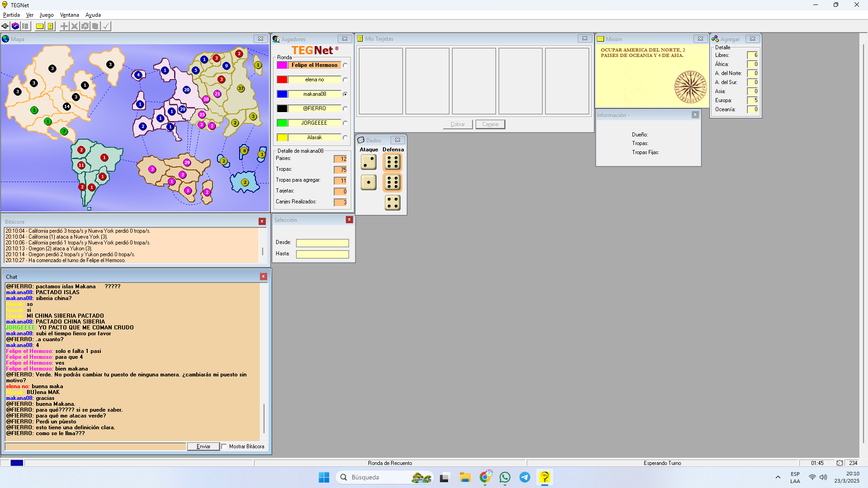Click the blue 29-troop country in Europe
This screenshot has width=868, height=488.
(x=182, y=109)
